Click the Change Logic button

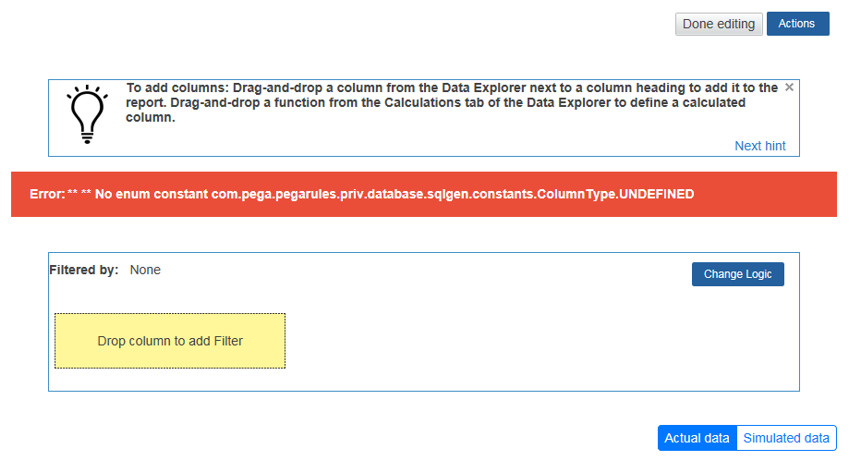coord(737,274)
